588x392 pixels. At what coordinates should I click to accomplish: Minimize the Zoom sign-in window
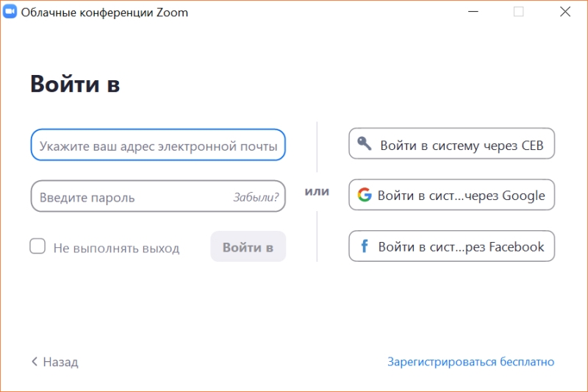(473, 12)
